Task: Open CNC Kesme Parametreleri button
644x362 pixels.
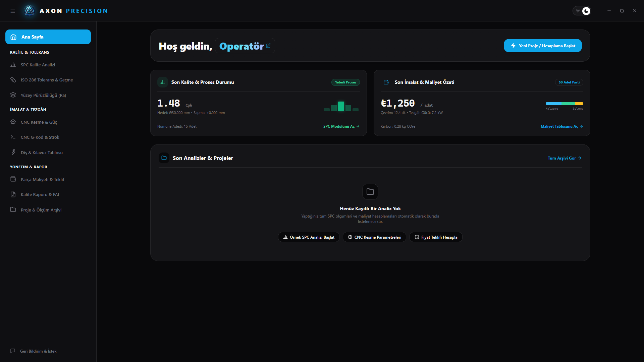Action: tap(374, 237)
